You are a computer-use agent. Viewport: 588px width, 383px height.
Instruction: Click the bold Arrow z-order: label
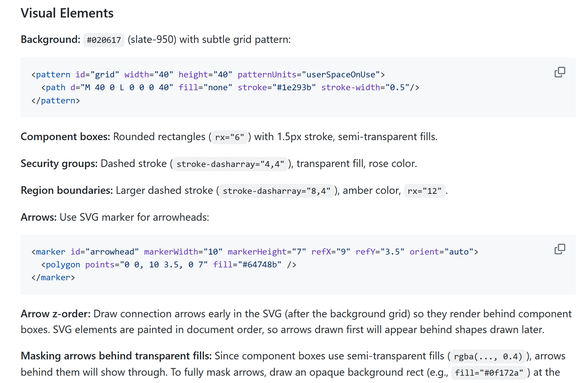click(56, 314)
